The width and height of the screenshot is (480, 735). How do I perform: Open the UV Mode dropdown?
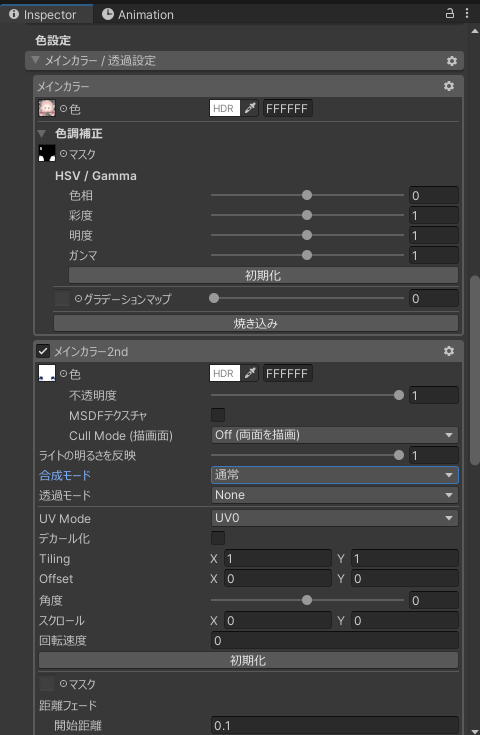pyautogui.click(x=335, y=518)
